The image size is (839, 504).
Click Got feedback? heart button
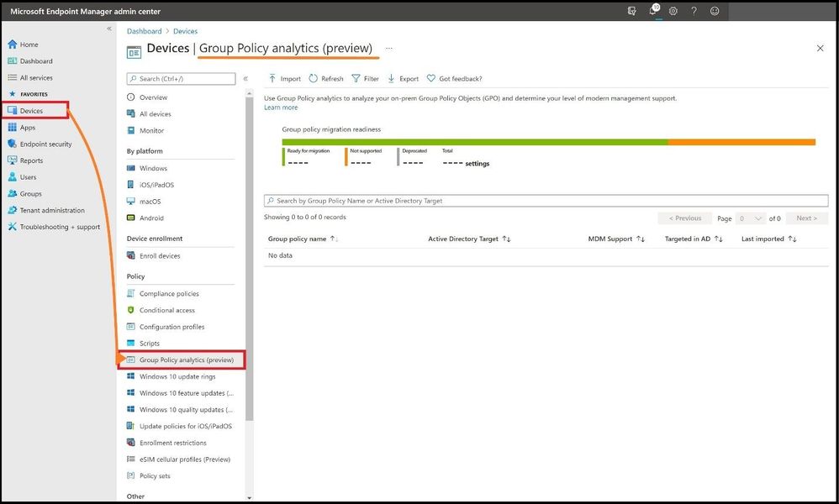pyautogui.click(x=454, y=79)
